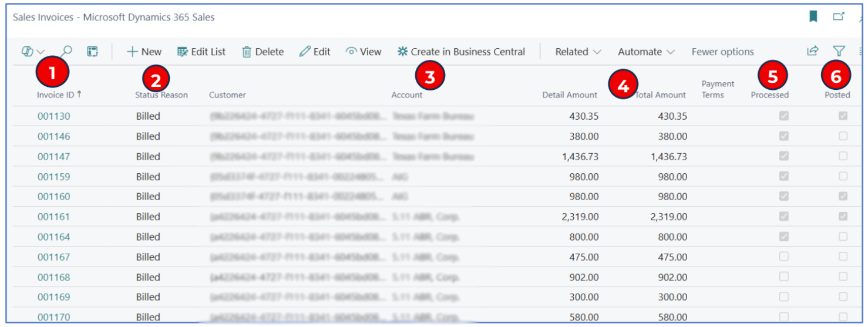The image size is (868, 327).
Task: Click the Posted column header
Action: pos(837,95)
